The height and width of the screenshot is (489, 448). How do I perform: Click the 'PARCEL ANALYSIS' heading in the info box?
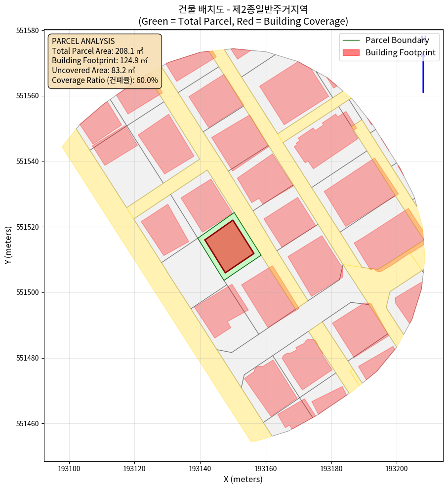pyautogui.click(x=83, y=41)
